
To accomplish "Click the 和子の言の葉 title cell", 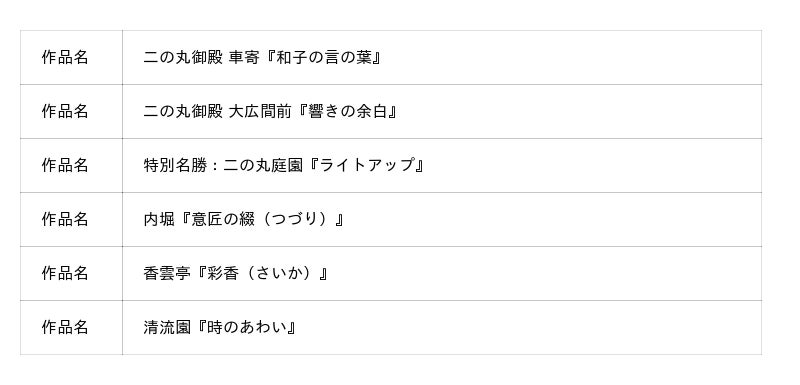I will click(442, 58).
